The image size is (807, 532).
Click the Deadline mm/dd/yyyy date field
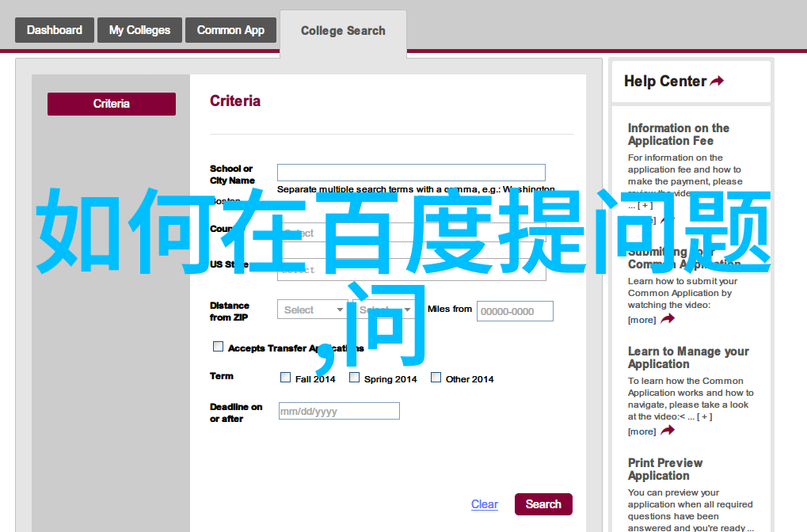[339, 411]
